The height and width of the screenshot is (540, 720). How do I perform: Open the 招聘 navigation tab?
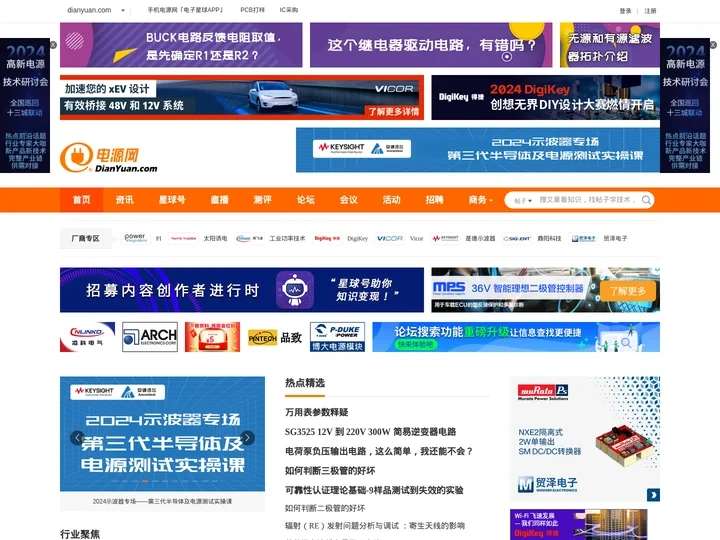pos(434,200)
